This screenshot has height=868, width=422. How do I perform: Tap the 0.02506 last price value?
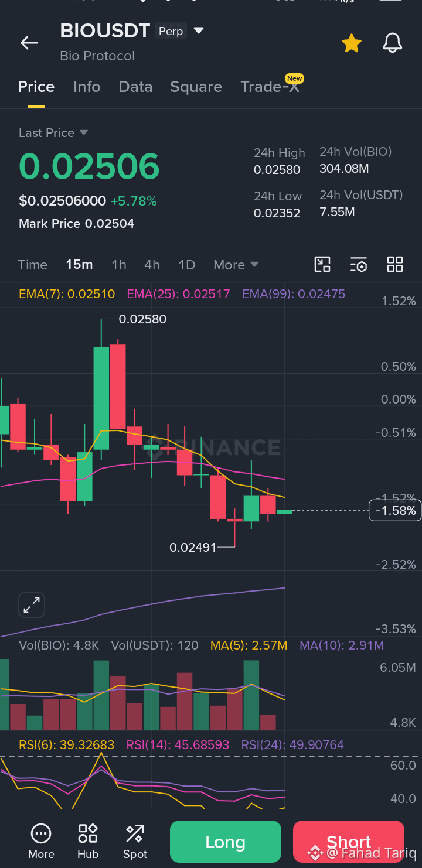[x=89, y=166]
